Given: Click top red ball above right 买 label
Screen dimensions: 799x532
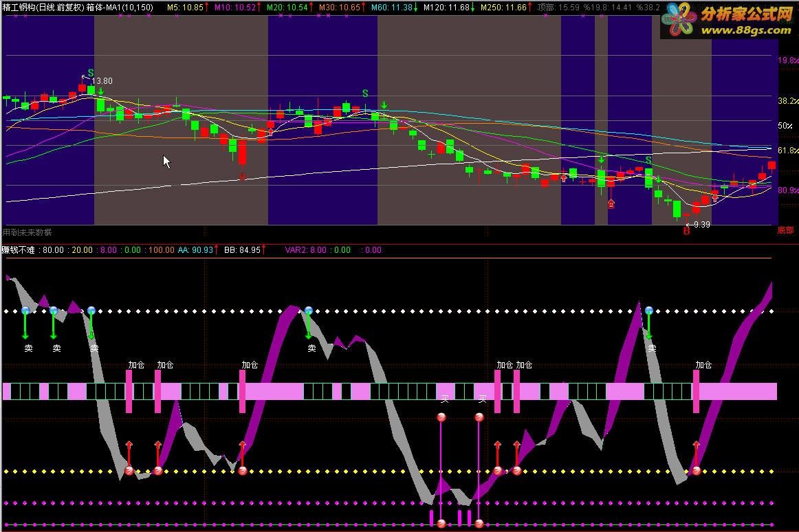Looking at the screenshot, I should (x=479, y=417).
